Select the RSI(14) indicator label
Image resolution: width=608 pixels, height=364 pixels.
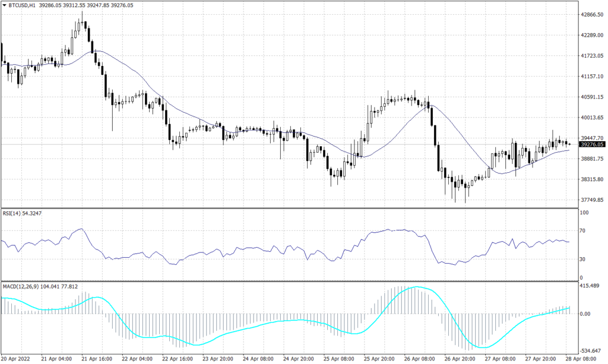coord(15,213)
